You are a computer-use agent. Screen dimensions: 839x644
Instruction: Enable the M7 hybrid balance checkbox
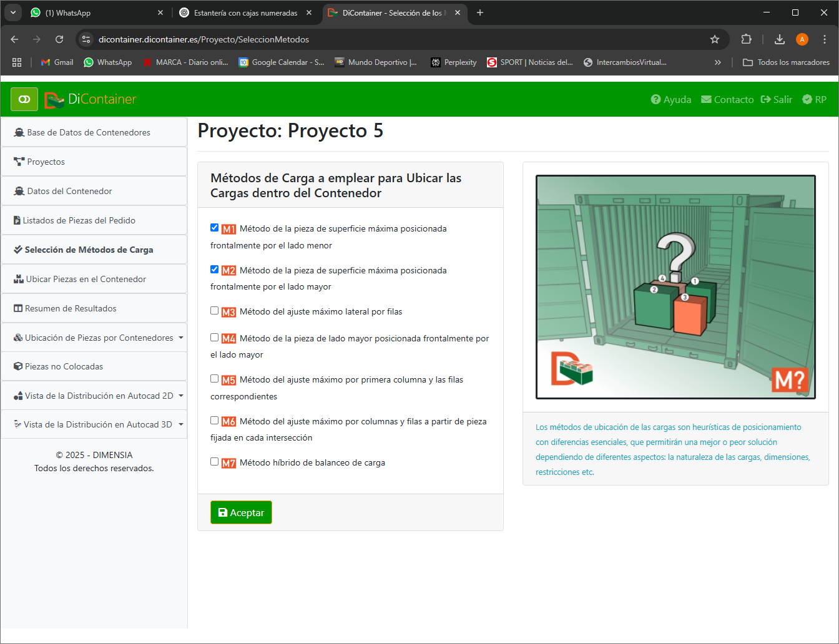(x=215, y=462)
